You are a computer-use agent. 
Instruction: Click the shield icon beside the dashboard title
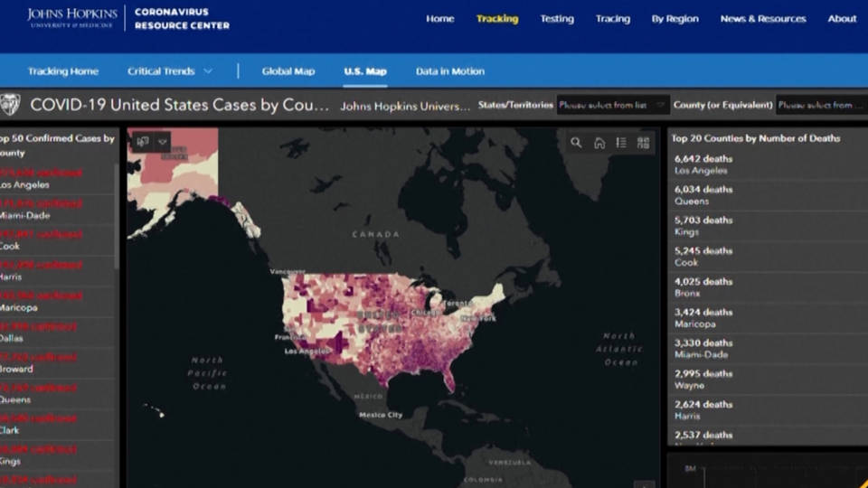pos(10,105)
